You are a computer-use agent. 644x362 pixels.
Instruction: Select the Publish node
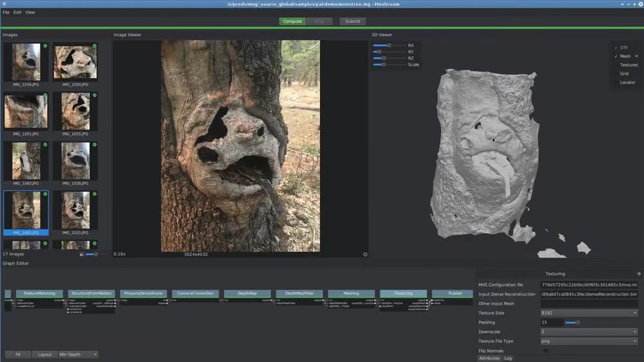pos(455,294)
